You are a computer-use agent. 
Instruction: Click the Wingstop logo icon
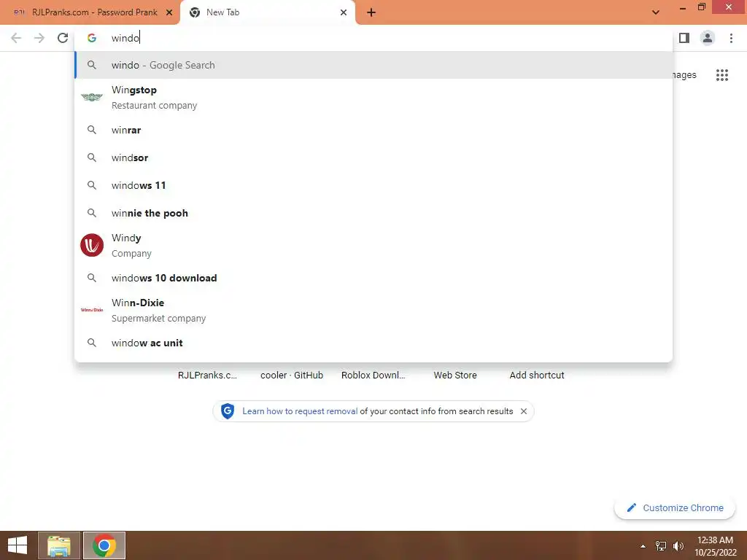click(92, 97)
